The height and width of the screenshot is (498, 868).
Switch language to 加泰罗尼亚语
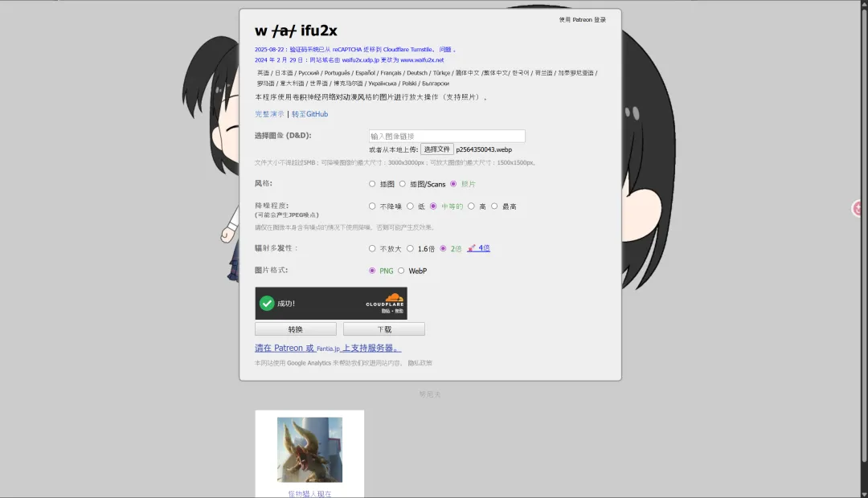pyautogui.click(x=575, y=72)
